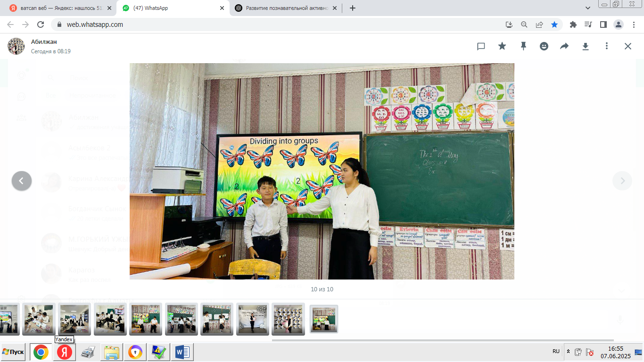
Task: Pin this photo with the pushpin icon
Action: tap(523, 46)
